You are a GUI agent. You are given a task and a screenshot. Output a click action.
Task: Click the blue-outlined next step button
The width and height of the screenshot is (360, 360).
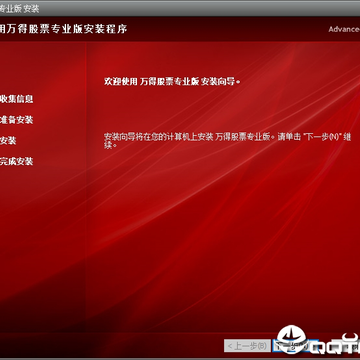coord(295,346)
